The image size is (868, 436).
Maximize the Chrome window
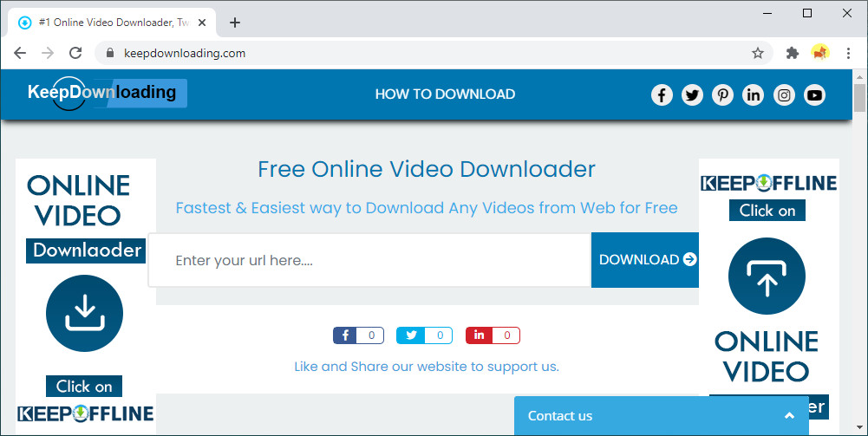[807, 13]
